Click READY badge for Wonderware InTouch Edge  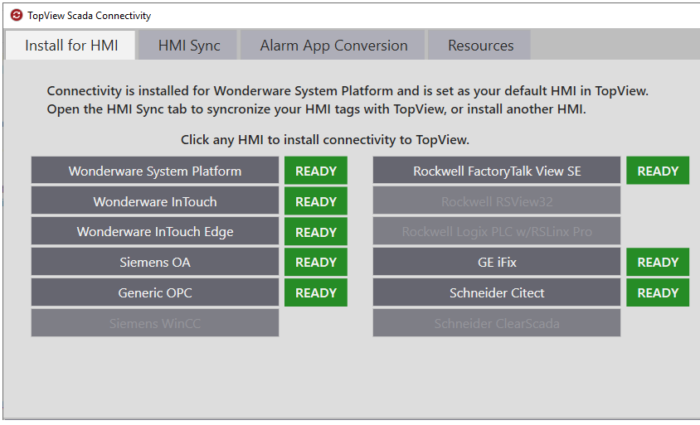pyautogui.click(x=316, y=231)
